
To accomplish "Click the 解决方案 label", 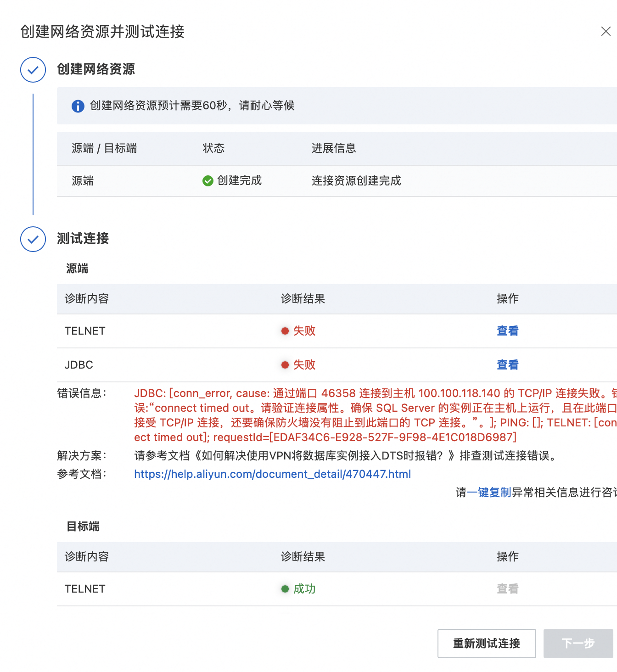I will coord(82,456).
